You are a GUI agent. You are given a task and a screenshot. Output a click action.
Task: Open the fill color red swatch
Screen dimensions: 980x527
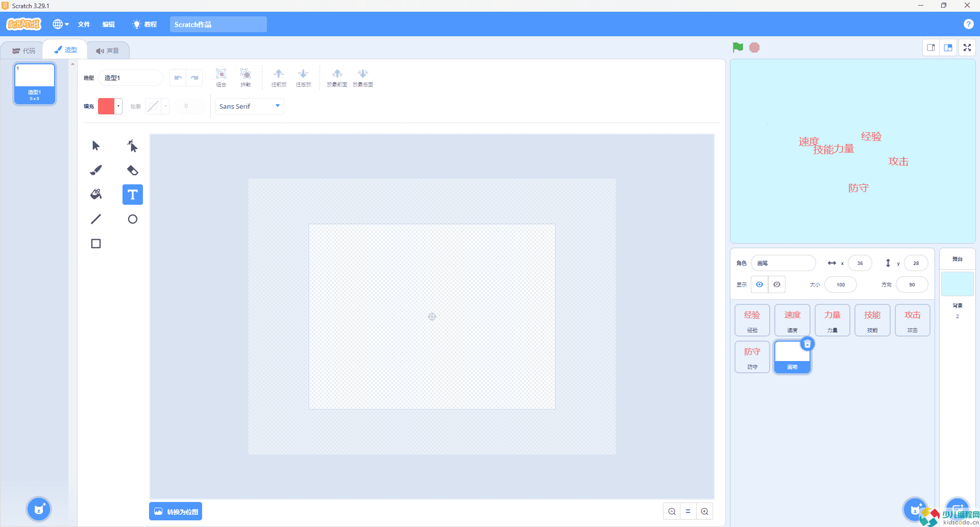point(106,106)
